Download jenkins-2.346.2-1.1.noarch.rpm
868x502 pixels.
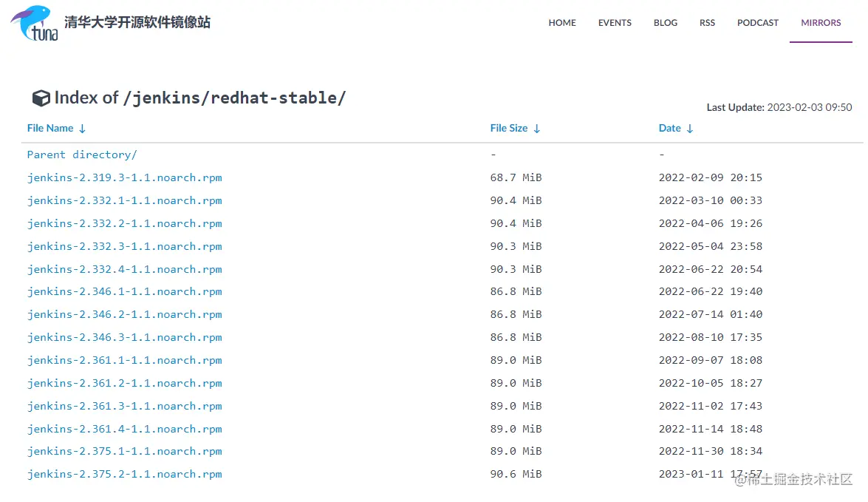point(125,314)
